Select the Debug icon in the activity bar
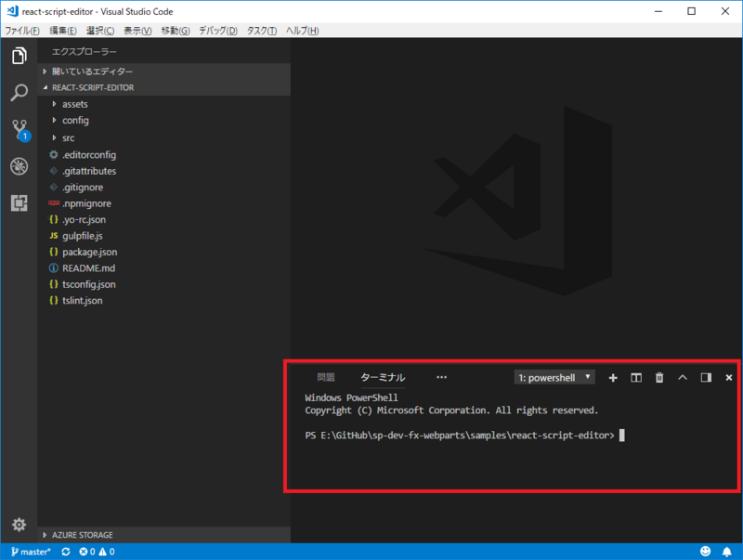 tap(19, 166)
